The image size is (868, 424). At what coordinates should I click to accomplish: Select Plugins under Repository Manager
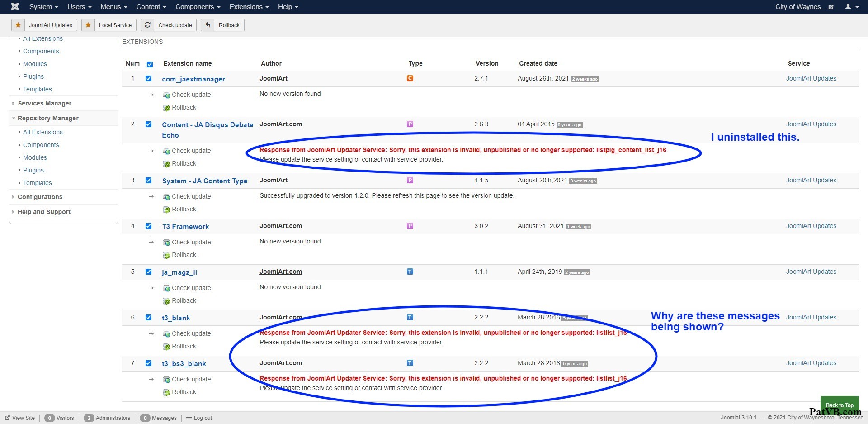(x=33, y=170)
